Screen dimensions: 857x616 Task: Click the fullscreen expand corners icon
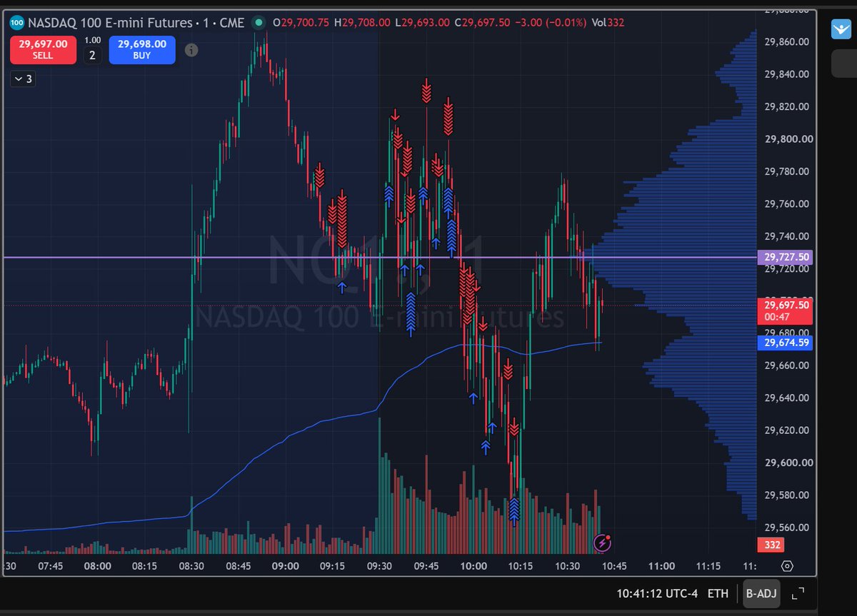tap(798, 593)
